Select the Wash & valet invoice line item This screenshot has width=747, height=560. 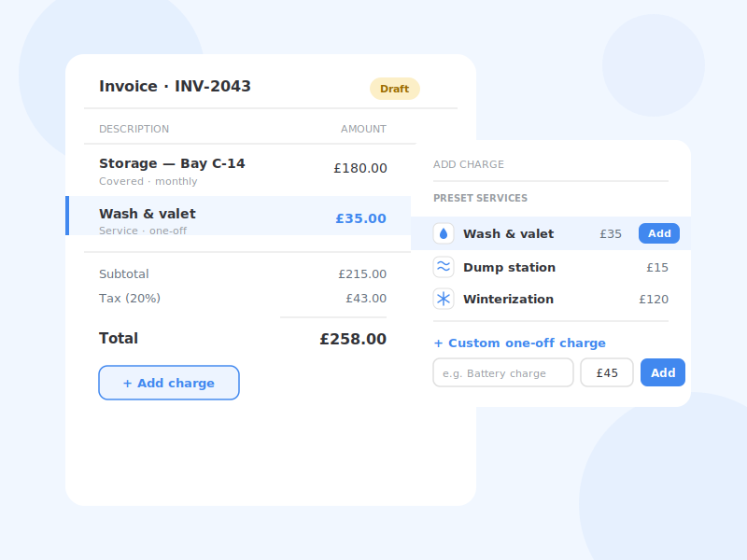tap(238, 216)
